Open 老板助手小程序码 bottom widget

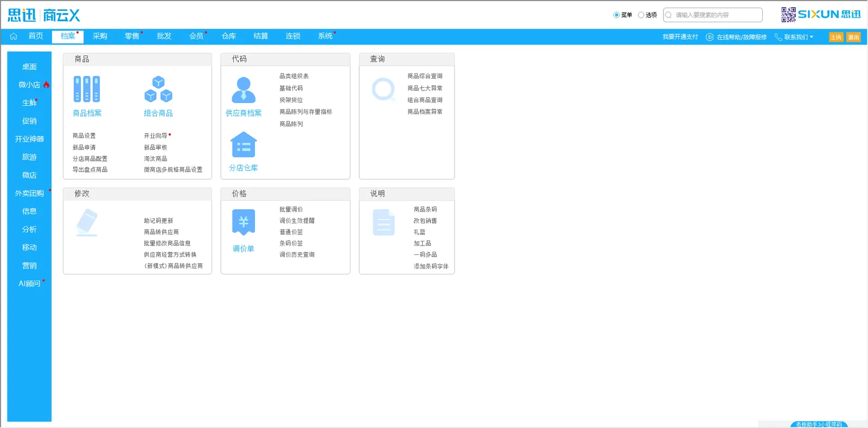[x=819, y=424]
